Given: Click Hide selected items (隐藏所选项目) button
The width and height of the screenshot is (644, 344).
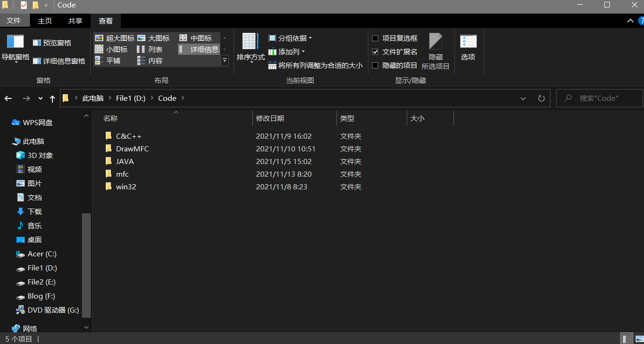Looking at the screenshot, I should (436, 51).
